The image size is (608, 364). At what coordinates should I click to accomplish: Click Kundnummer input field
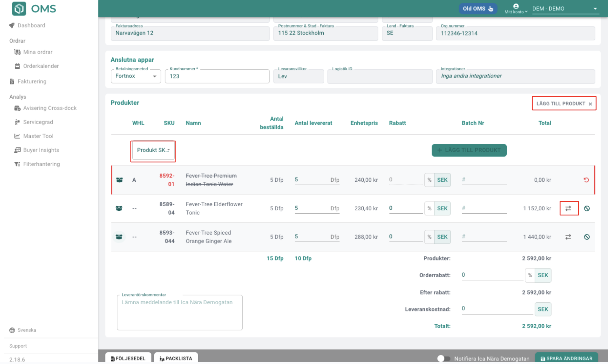coord(217,76)
